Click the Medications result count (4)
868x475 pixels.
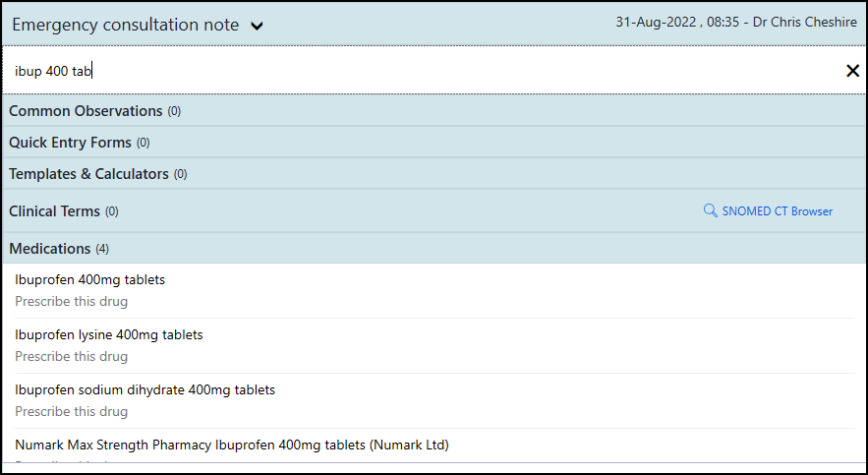102,249
